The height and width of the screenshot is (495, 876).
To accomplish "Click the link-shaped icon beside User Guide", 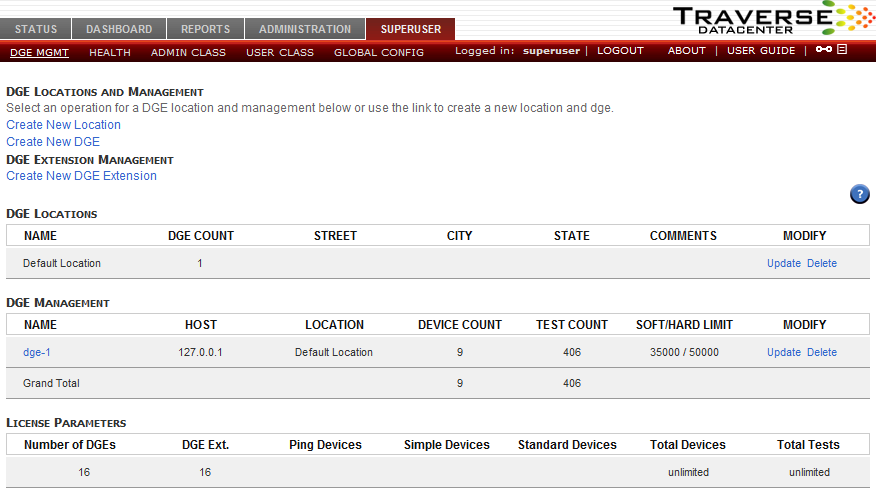I will click(x=823, y=50).
